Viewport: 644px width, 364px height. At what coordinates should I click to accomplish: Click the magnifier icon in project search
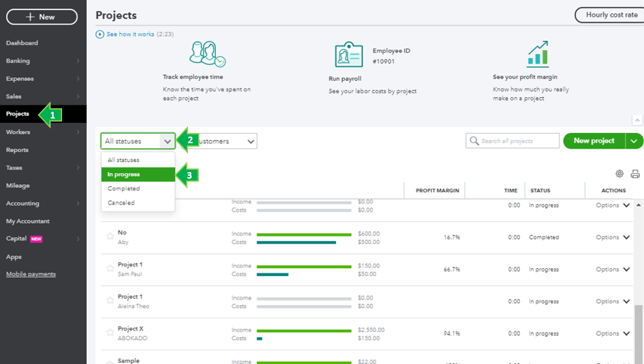(474, 141)
